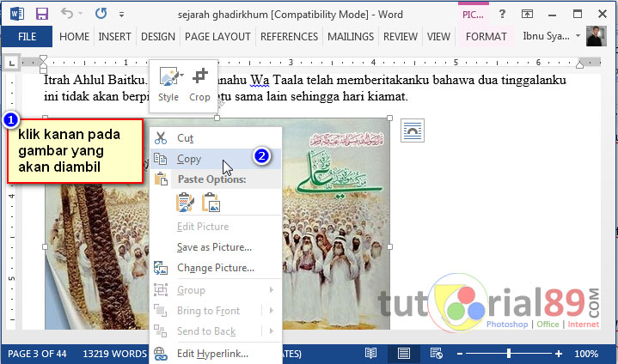Click the word "kiamat" in document text
Image resolution: width=618 pixels, height=364 pixels.
pos(386,96)
